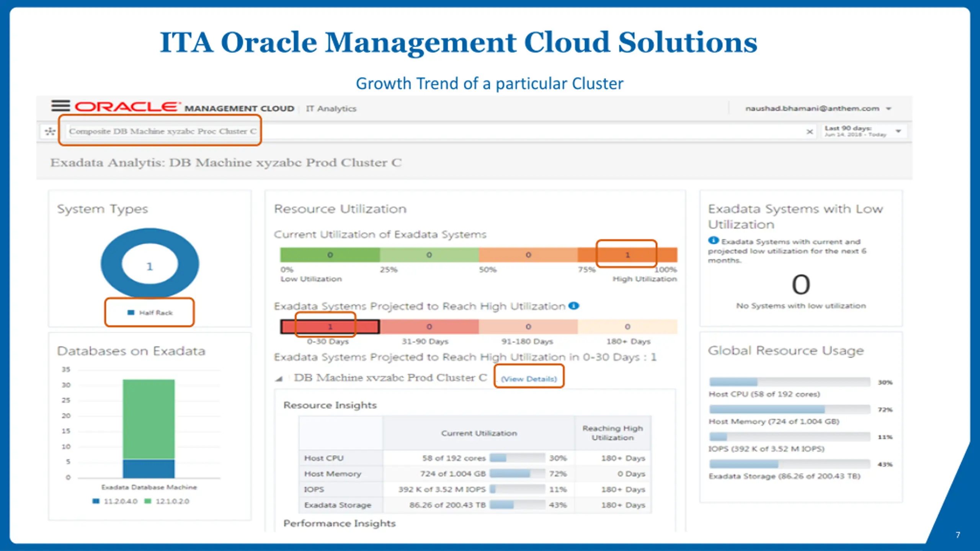The width and height of the screenshot is (980, 551).
Task: Select the 91-180 Days projection segment
Action: click(x=528, y=327)
